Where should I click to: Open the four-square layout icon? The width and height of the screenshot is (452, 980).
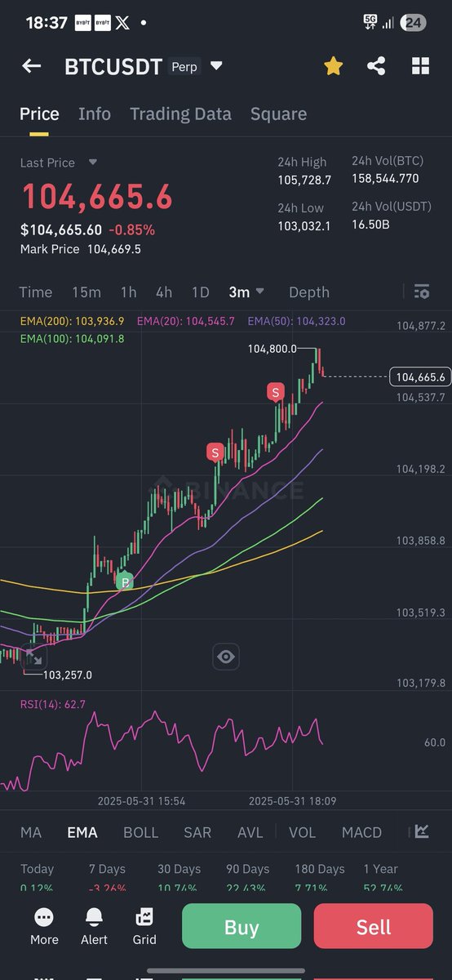[x=420, y=66]
